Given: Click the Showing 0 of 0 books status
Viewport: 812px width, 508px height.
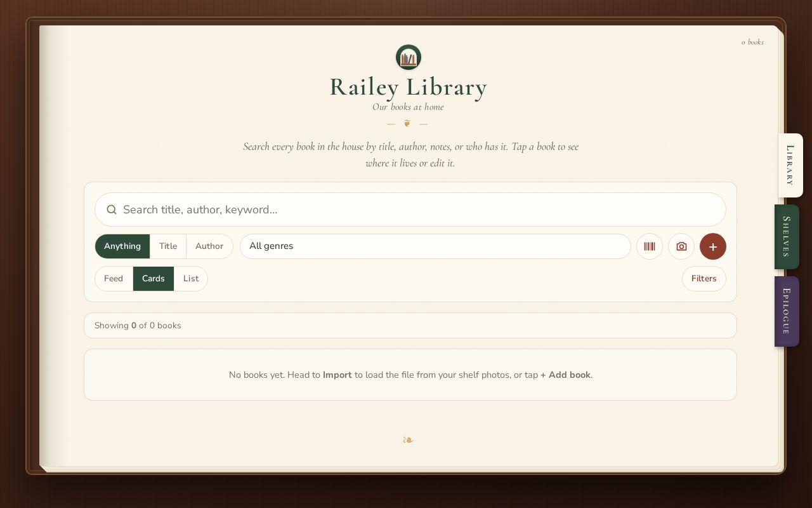Looking at the screenshot, I should 138,326.
